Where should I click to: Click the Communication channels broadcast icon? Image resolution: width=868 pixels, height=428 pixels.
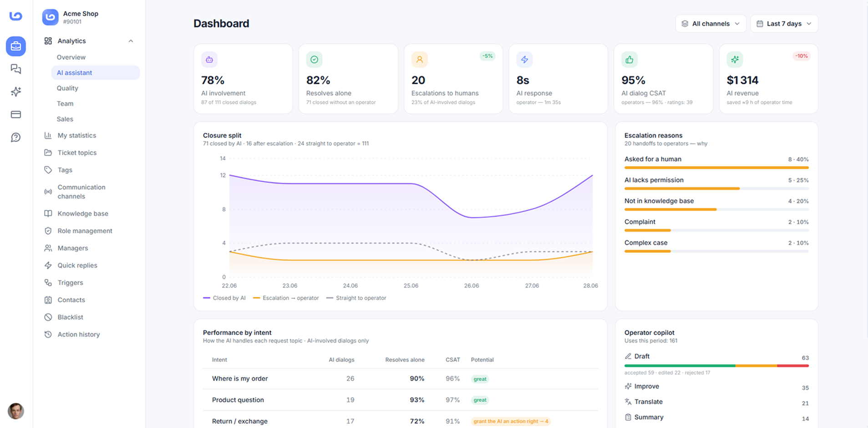48,192
